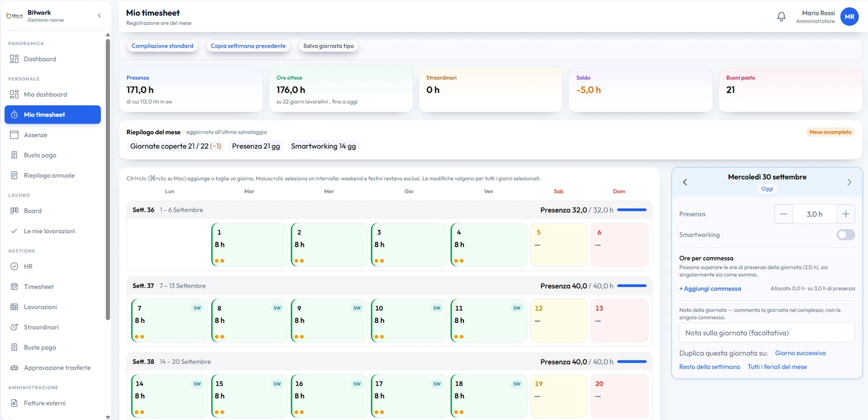868x420 pixels.
Task: Click the Assenze calendar icon
Action: click(14, 135)
